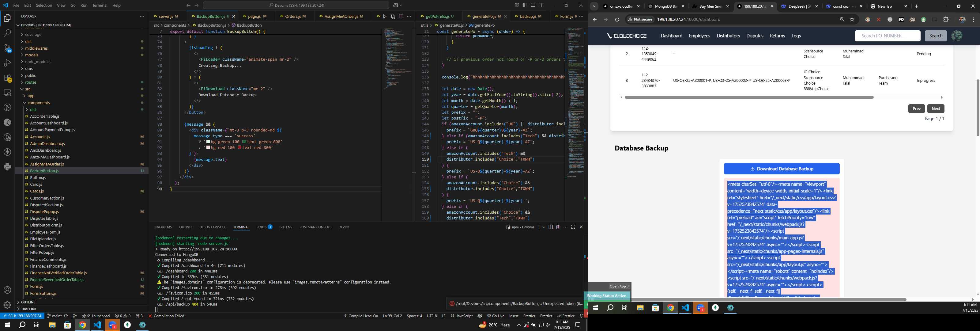Open the Chrome Extensions puzzle icon
The image size is (980, 331).
(946, 19)
